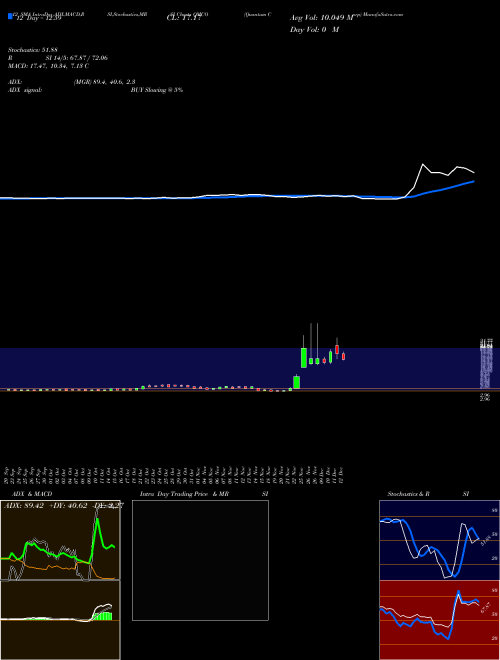This screenshot has height=660, width=500.
Task: Click the peak of the white price line
Action: (x=423, y=164)
